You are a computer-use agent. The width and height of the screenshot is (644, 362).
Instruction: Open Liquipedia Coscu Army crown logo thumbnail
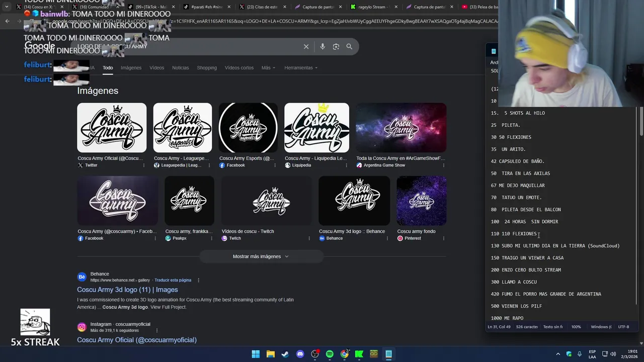[316, 128]
